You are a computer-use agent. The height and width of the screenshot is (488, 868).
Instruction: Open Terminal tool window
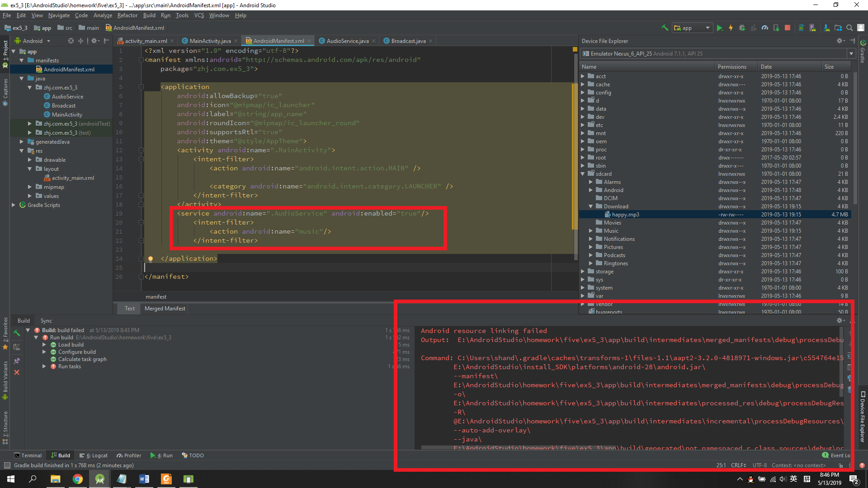[x=28, y=455]
